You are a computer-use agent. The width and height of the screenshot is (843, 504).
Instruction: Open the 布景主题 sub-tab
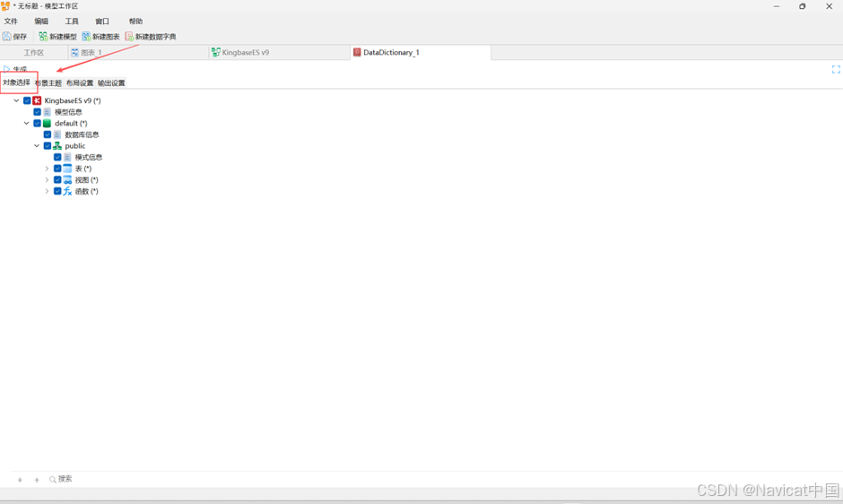tap(48, 83)
